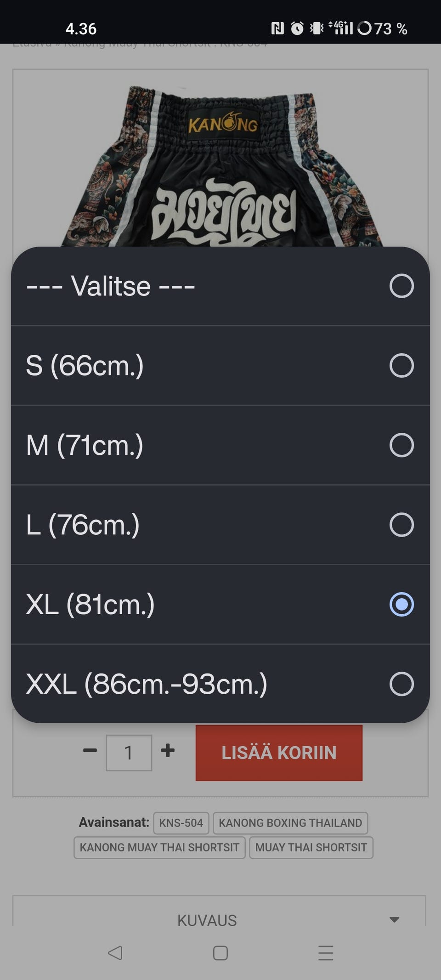Image resolution: width=441 pixels, height=980 pixels.
Task: Reset selection to --- Valitse --- option
Action: [220, 286]
